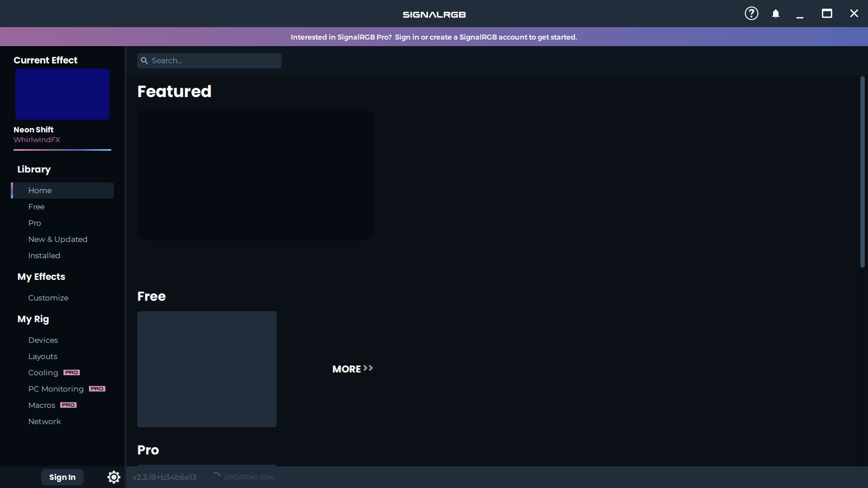
Task: Select Home in the Library section
Action: (62, 190)
